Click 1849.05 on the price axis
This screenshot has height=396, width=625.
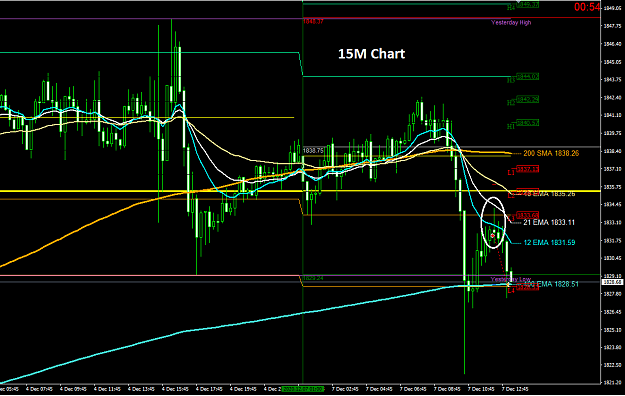click(613, 8)
